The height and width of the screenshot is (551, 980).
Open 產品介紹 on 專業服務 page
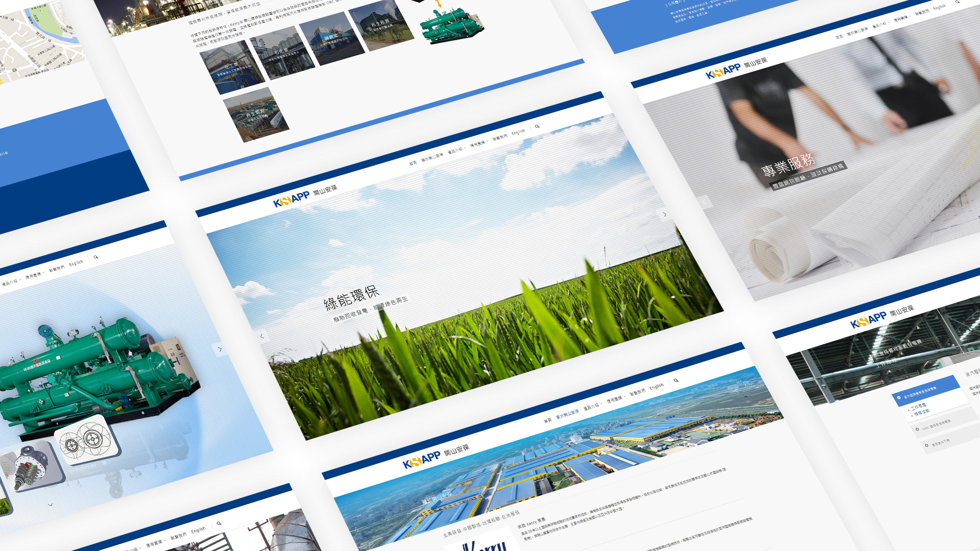(879, 25)
